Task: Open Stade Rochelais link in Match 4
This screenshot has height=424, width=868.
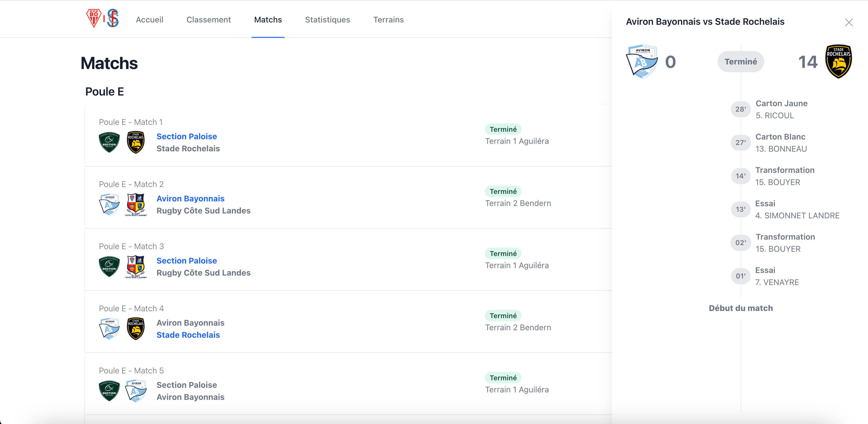Action: point(188,335)
